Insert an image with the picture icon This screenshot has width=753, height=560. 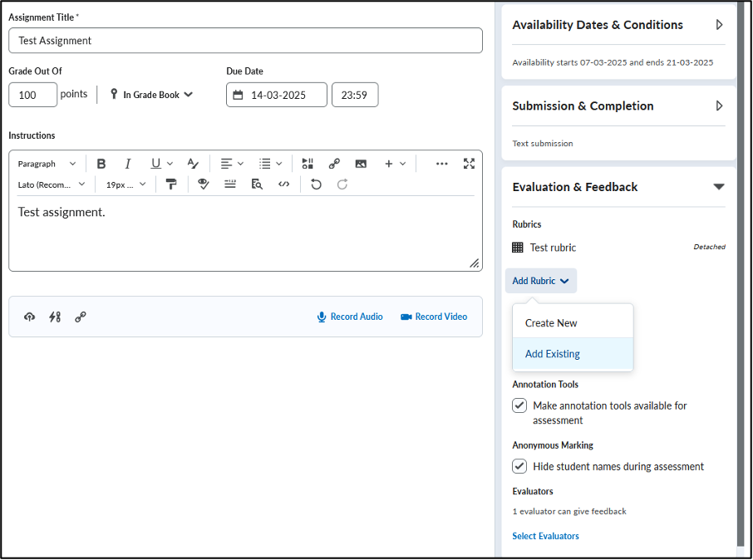tap(361, 164)
